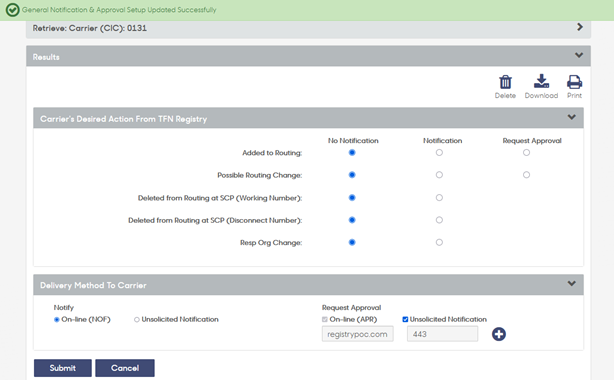Viewport: 614px width, 380px height.
Task: Toggle the On-line (APR) checkbox
Action: [x=325, y=319]
